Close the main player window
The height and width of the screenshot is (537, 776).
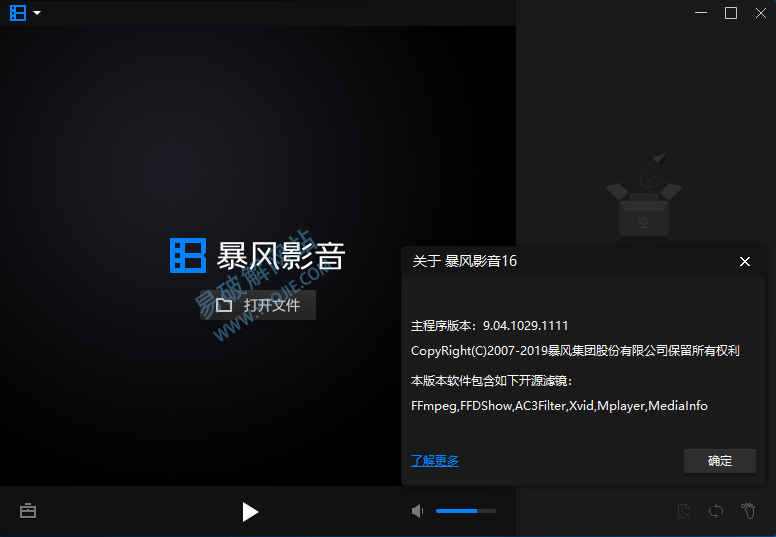761,13
